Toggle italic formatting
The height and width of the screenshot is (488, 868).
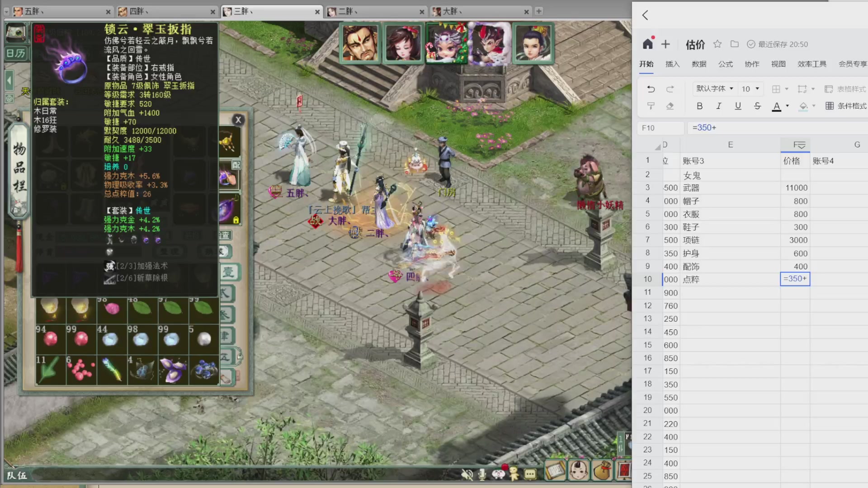pyautogui.click(x=718, y=106)
